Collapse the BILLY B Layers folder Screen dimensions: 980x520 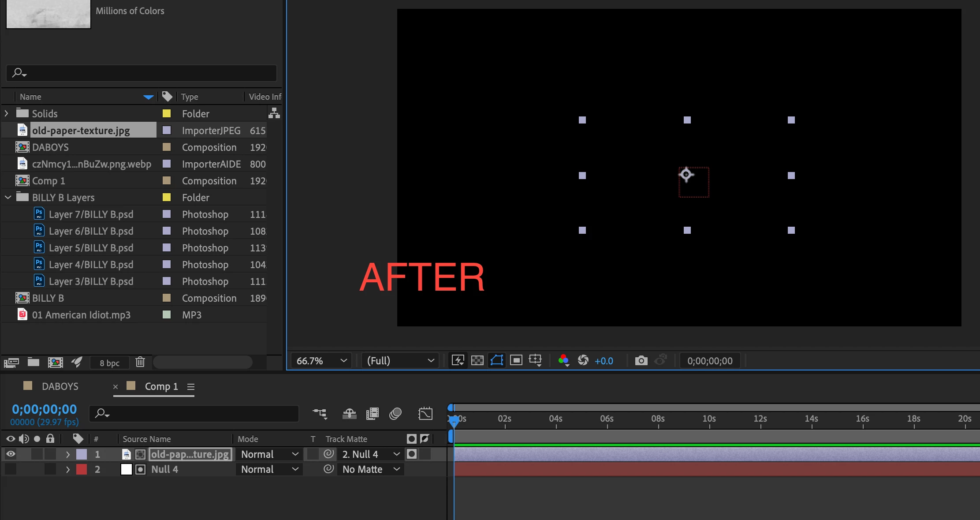(x=7, y=197)
